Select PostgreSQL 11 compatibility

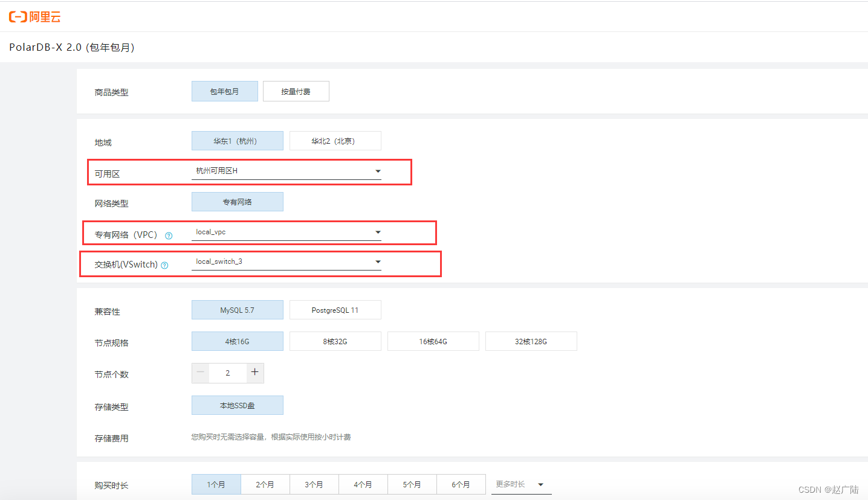335,310
